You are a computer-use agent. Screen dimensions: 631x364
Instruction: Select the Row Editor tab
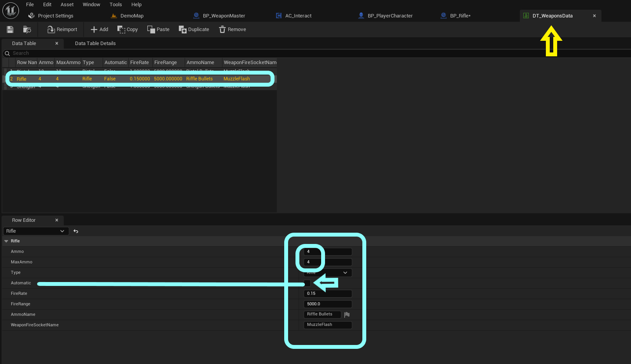point(24,220)
